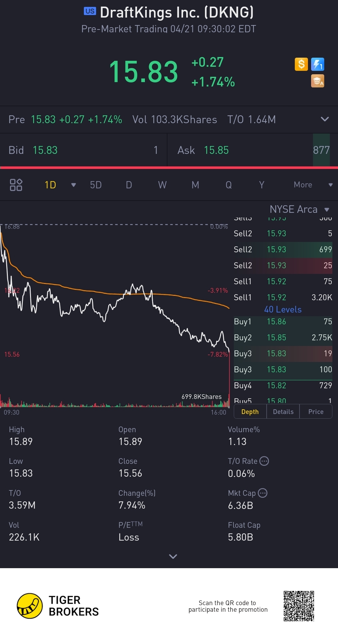Select the Price tab
Image resolution: width=338 pixels, height=644 pixels.
pyautogui.click(x=316, y=412)
